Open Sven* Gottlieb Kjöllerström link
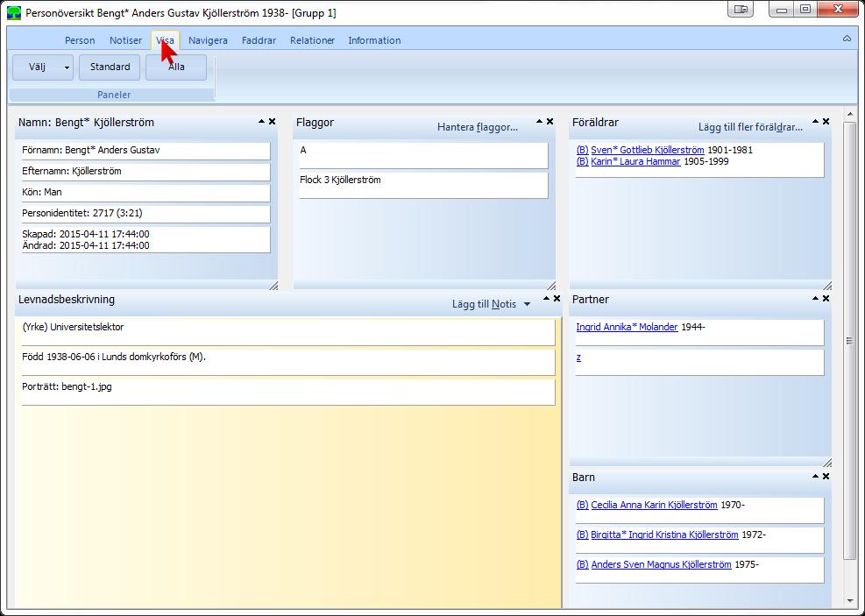The width and height of the screenshot is (865, 616). click(648, 150)
